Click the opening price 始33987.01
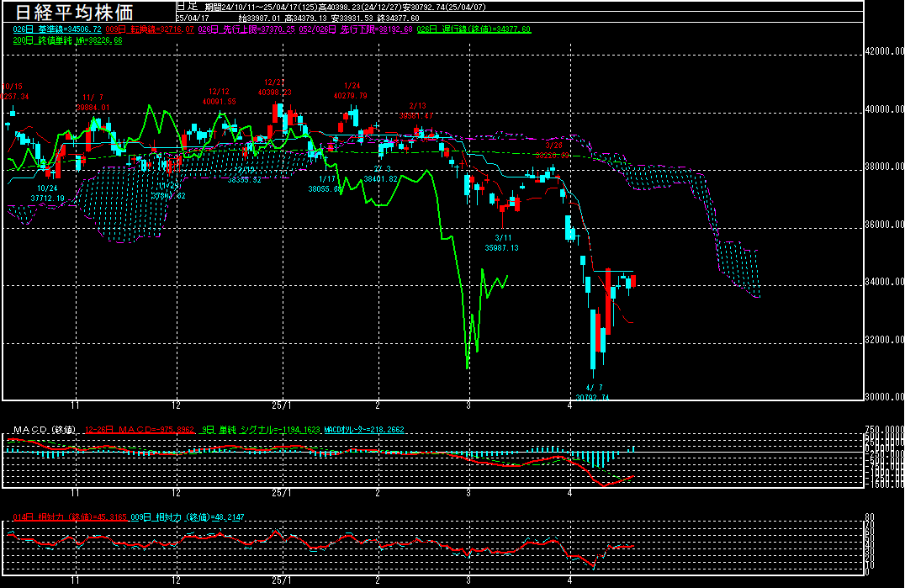This screenshot has width=905, height=588. 259,18
